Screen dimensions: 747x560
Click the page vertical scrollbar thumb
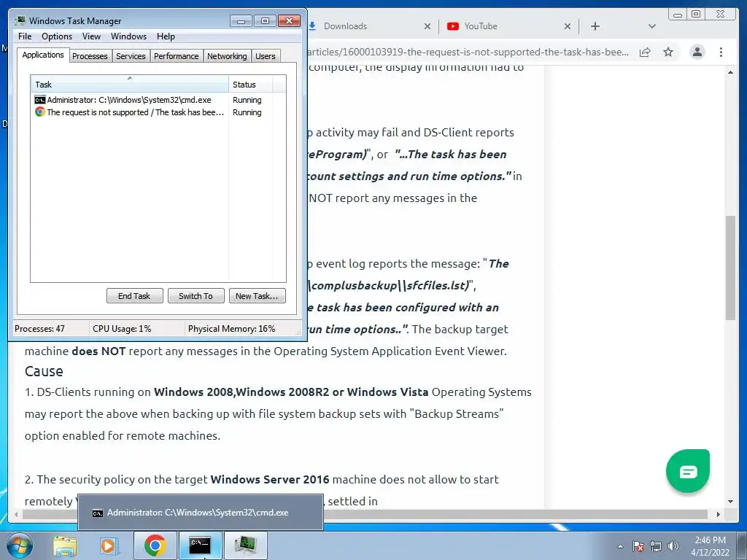pyautogui.click(x=731, y=268)
